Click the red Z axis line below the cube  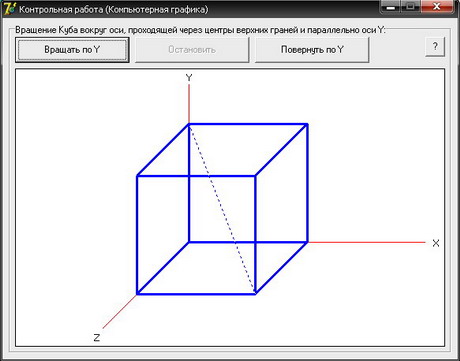pyautogui.click(x=120, y=311)
